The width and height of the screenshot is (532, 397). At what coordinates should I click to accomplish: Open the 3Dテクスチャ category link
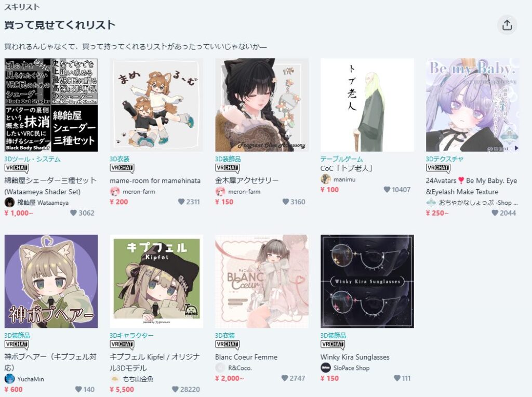[x=445, y=159]
